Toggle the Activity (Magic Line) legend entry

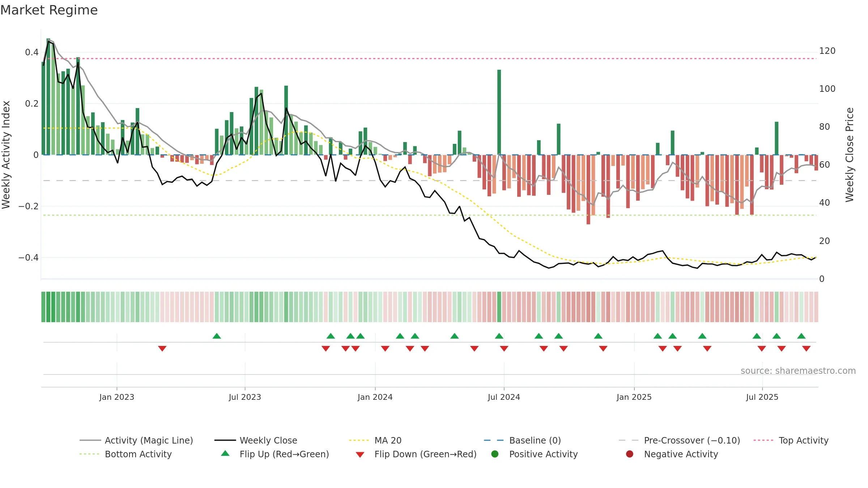136,440
